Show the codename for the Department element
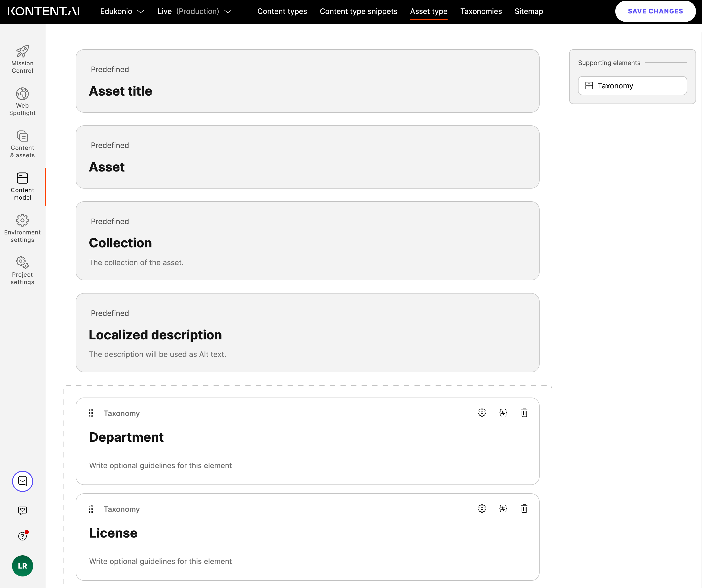Viewport: 702px width, 588px height. pos(503,412)
